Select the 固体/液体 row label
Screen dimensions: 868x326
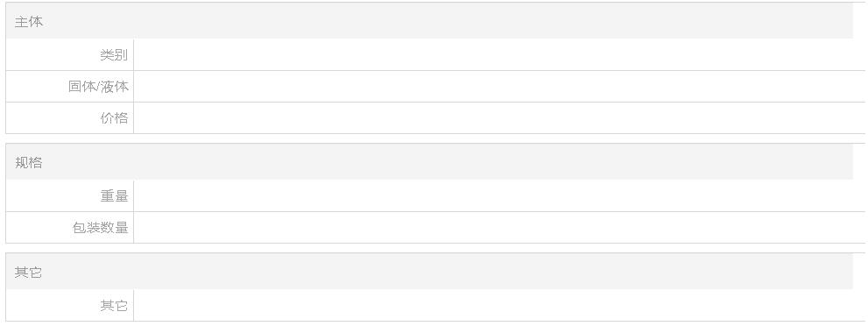(98, 87)
